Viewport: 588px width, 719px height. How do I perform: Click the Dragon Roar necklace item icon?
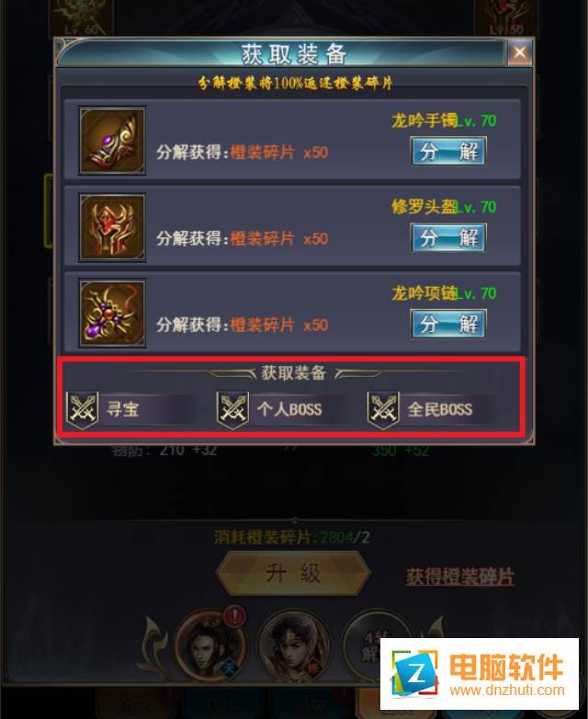(x=112, y=314)
